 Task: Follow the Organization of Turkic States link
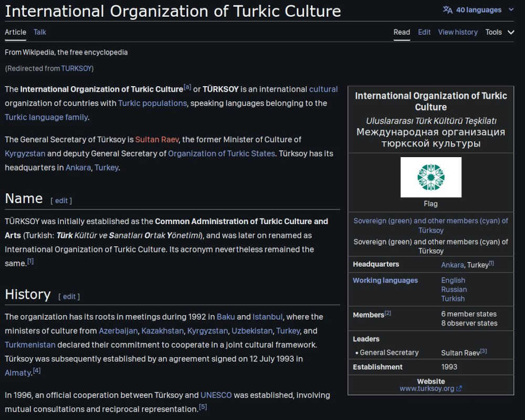[x=221, y=154]
